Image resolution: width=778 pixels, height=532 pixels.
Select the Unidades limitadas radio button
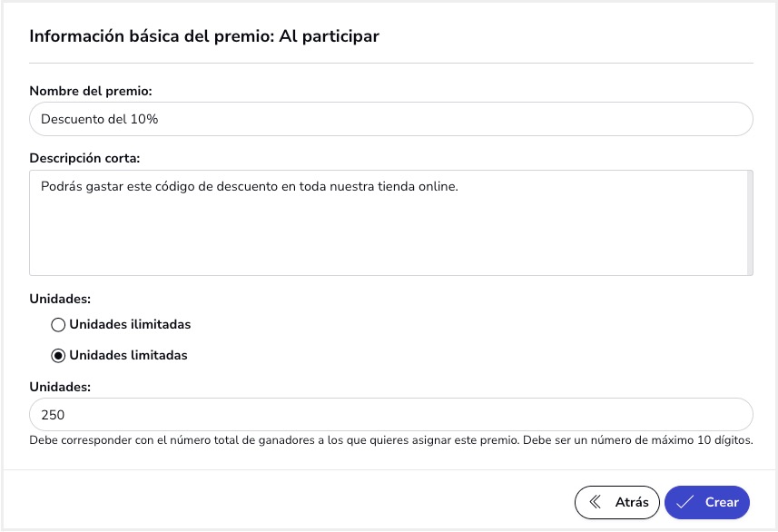[58, 356]
